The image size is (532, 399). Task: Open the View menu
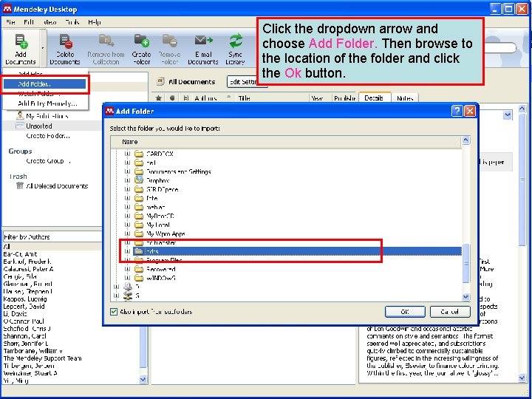coord(50,22)
